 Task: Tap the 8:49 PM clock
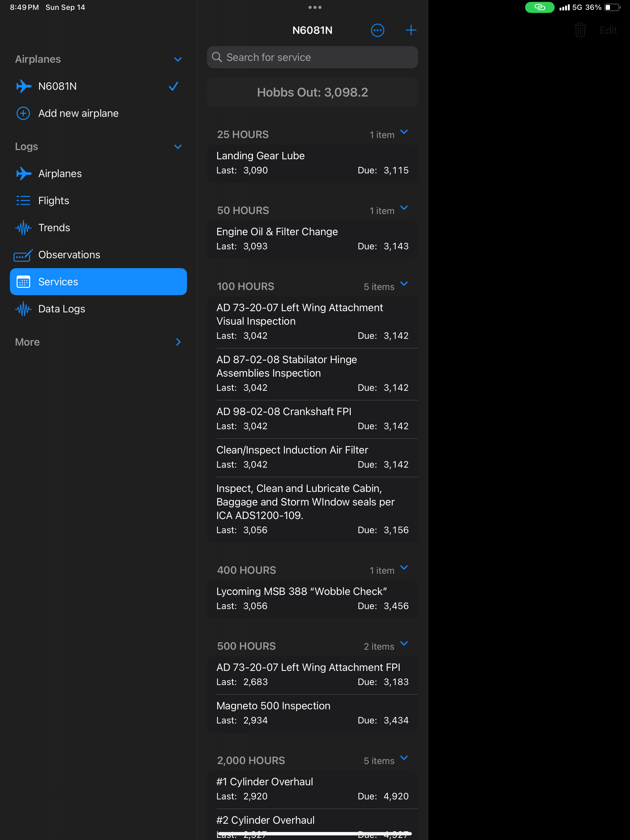tap(24, 7)
